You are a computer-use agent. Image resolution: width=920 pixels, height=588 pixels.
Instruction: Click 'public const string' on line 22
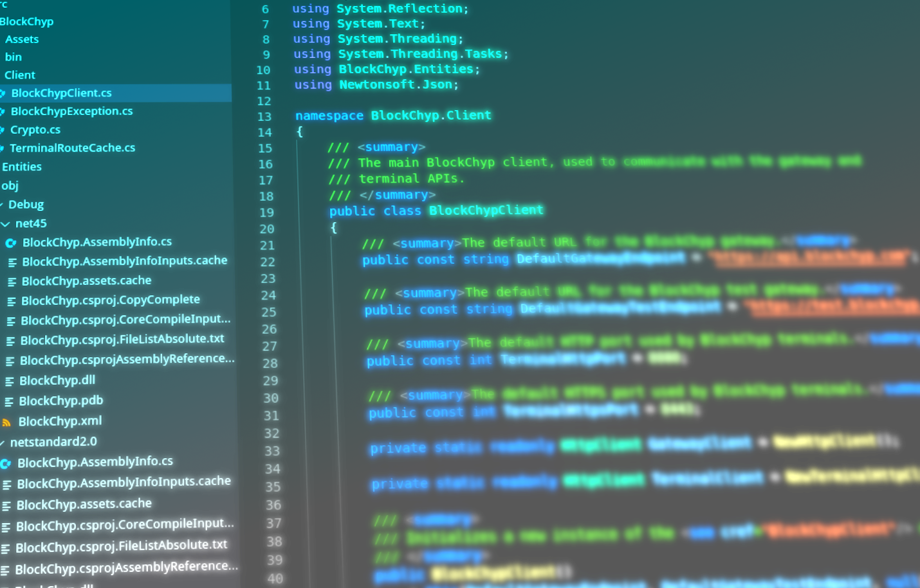click(436, 259)
